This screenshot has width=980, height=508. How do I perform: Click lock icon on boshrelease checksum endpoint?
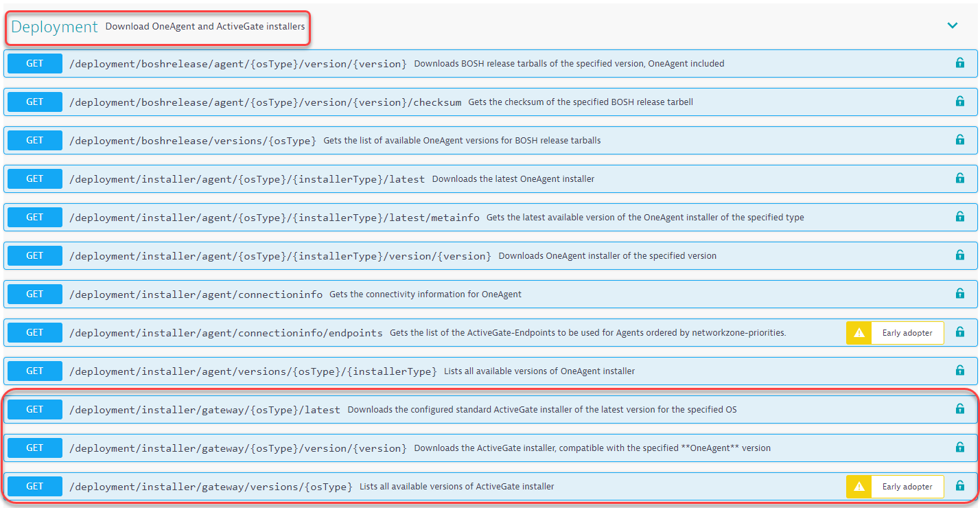tap(959, 102)
